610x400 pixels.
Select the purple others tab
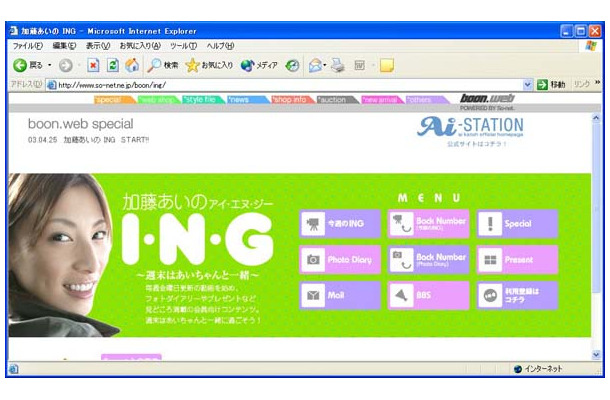tap(426, 100)
